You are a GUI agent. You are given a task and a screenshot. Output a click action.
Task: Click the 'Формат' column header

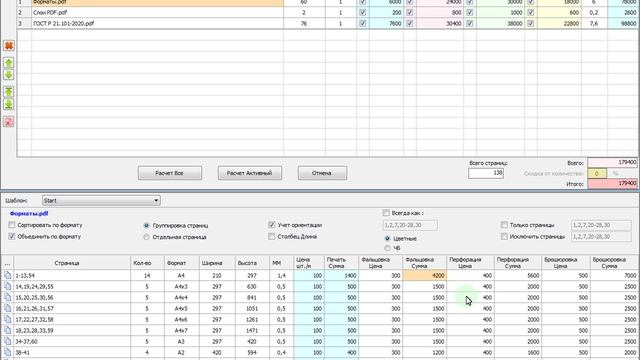pyautogui.click(x=182, y=263)
